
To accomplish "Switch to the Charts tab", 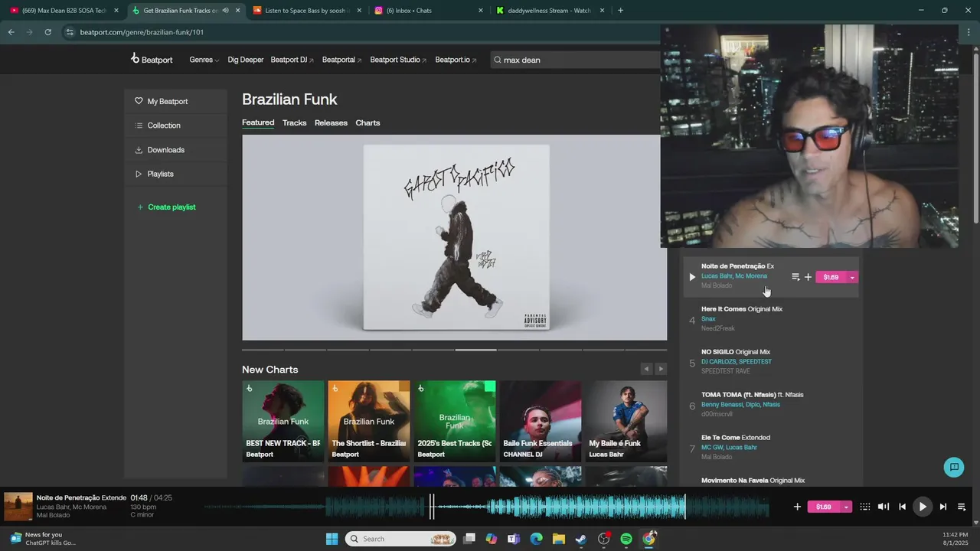I will (x=367, y=122).
